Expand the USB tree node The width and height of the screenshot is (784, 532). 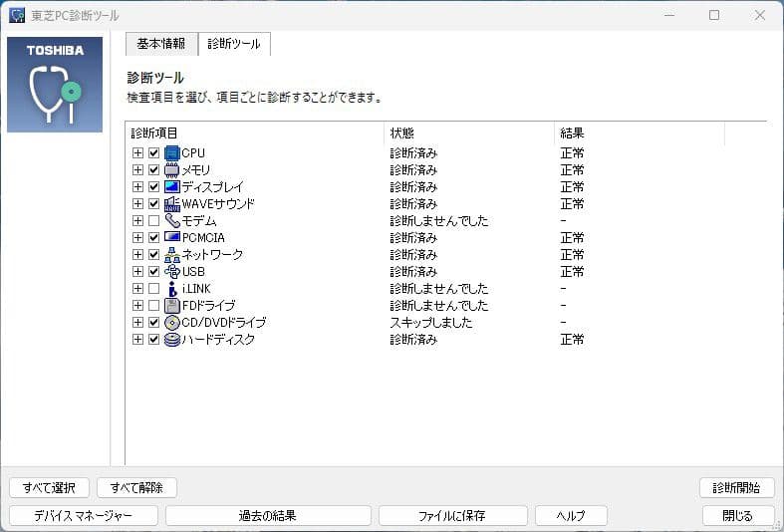[137, 272]
